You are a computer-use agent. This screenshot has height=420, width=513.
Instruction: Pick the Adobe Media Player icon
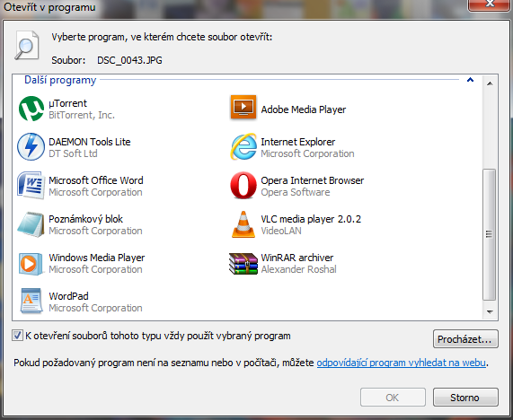(243, 108)
